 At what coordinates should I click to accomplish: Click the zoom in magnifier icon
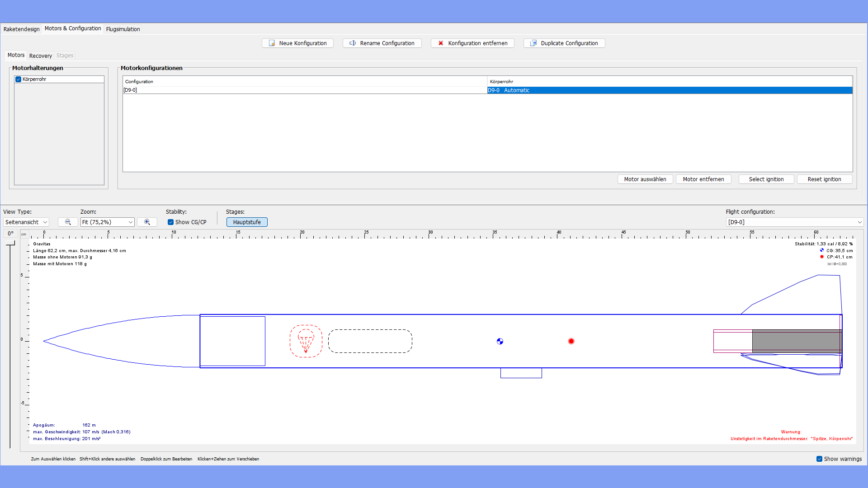coord(147,222)
